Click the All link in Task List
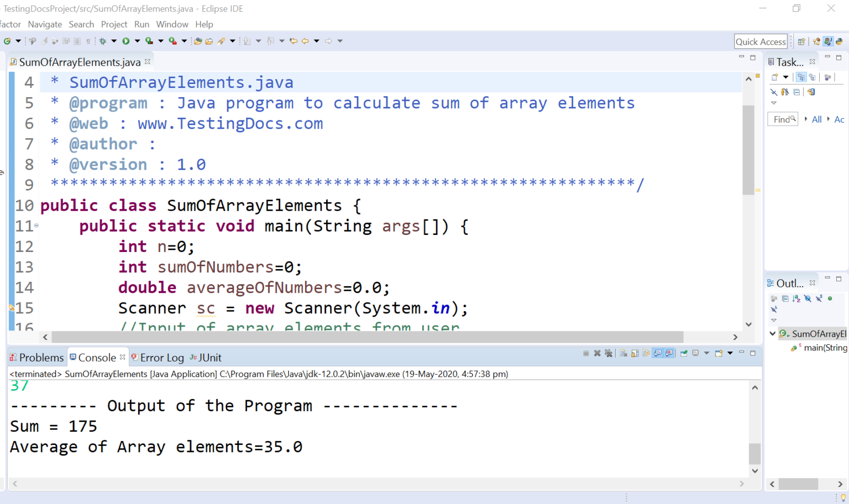The image size is (849, 504). pos(816,119)
